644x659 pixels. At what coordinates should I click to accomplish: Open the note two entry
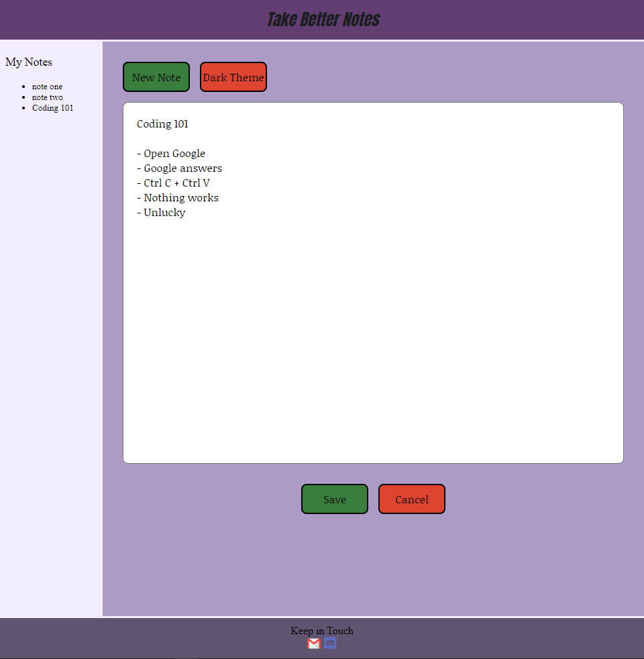point(47,97)
